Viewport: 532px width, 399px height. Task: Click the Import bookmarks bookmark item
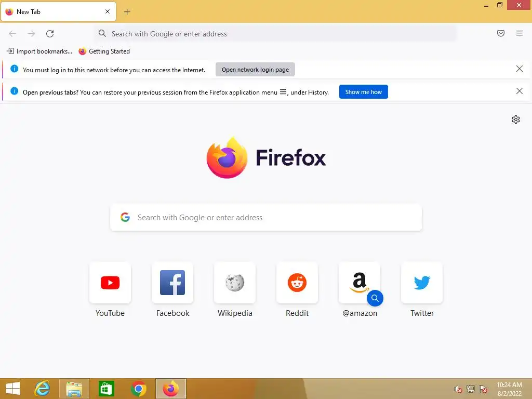[x=39, y=51]
